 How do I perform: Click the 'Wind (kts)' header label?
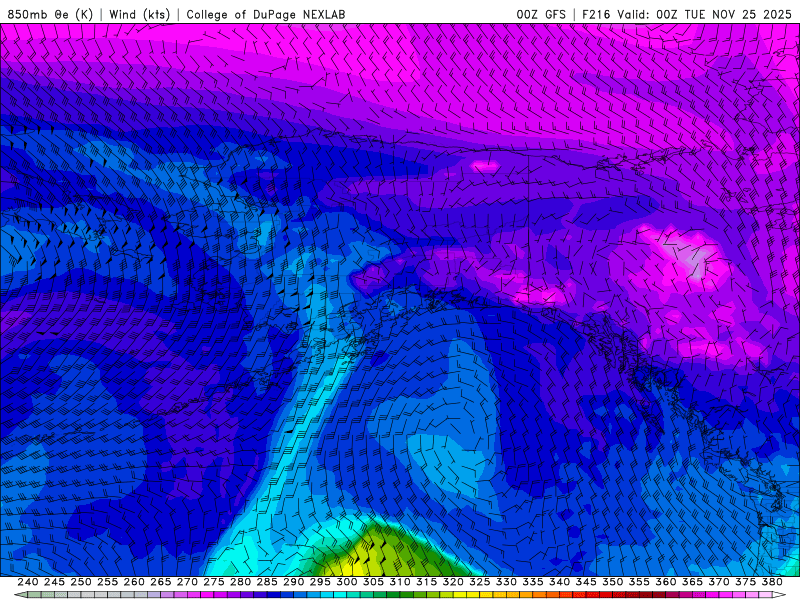pos(139,14)
